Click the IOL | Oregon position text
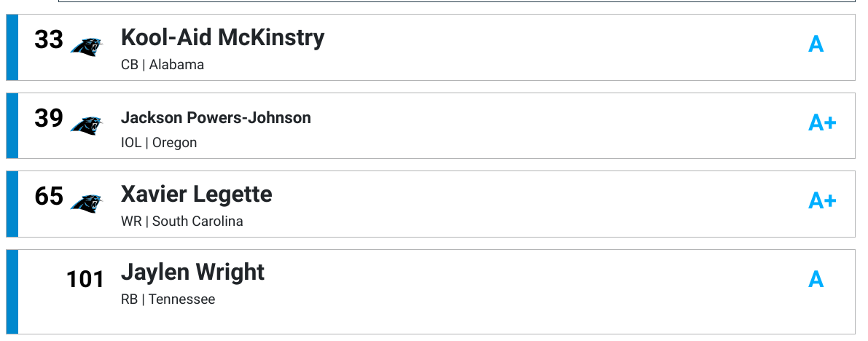 tap(159, 143)
